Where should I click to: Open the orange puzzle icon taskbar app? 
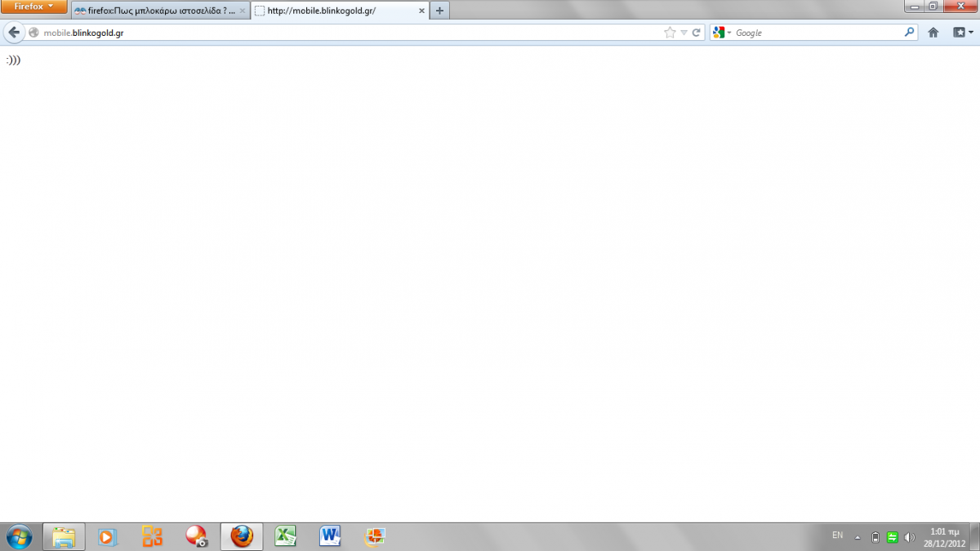(375, 536)
